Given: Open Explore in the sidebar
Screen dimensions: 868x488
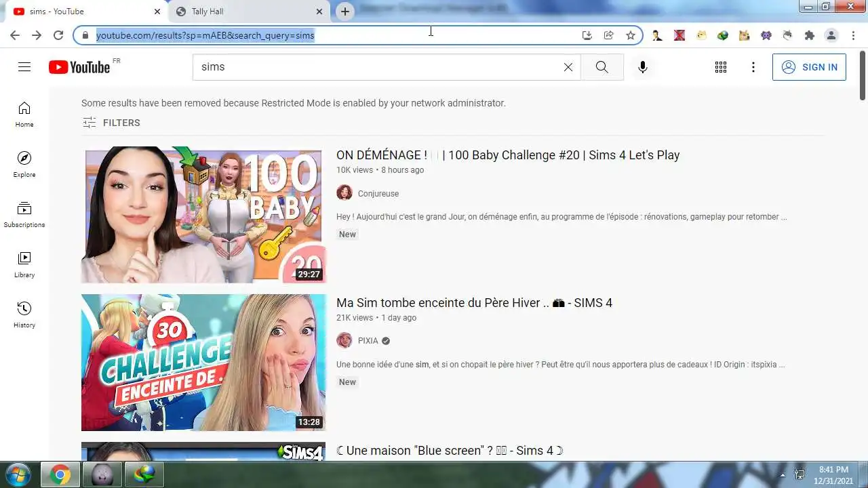Looking at the screenshot, I should [24, 165].
